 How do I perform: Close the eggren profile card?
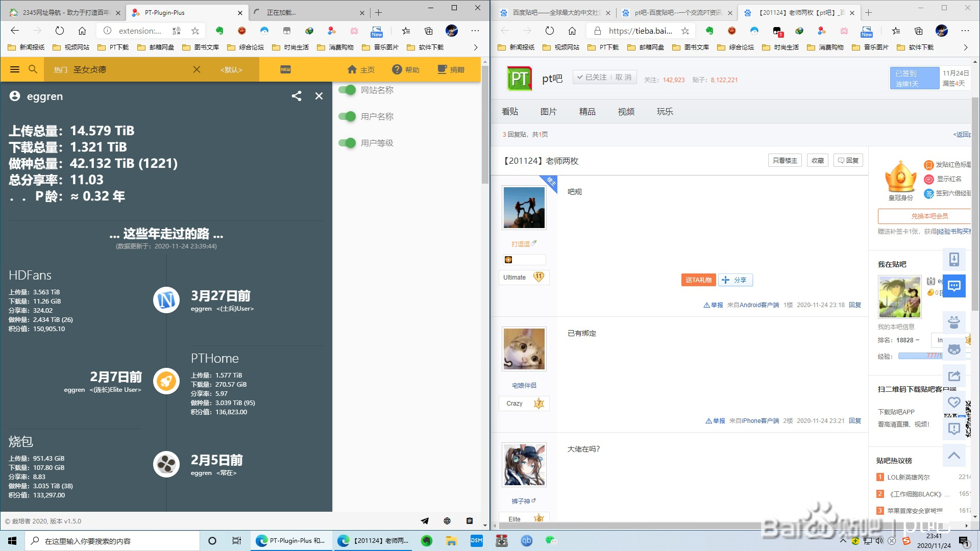[x=319, y=96]
